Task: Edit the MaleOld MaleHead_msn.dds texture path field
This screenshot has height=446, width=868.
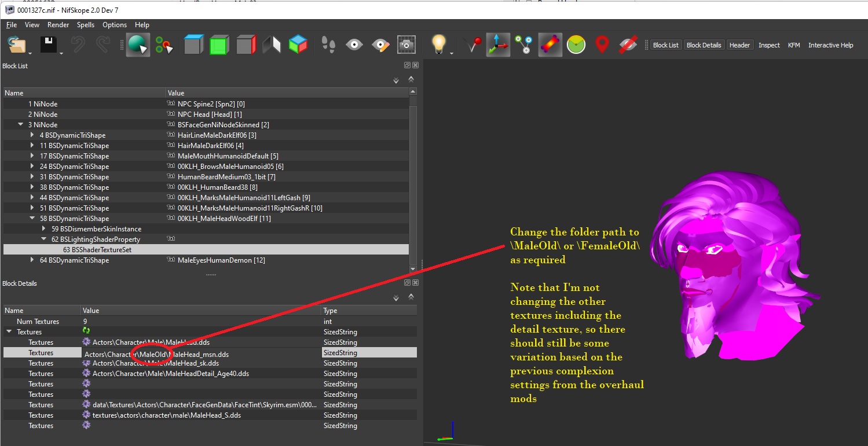Action: [x=201, y=353]
